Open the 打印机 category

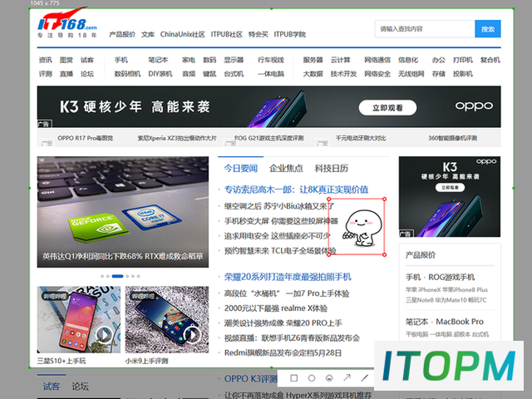tap(463, 60)
